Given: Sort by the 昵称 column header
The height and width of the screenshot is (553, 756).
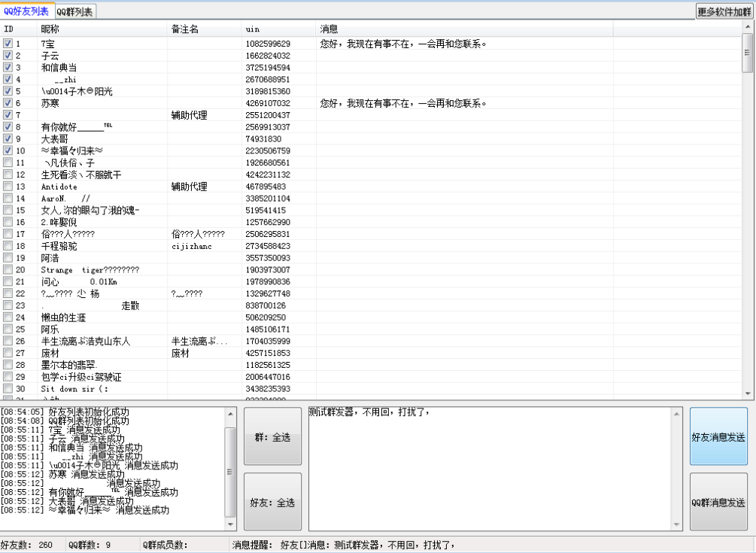Looking at the screenshot, I should [102, 29].
